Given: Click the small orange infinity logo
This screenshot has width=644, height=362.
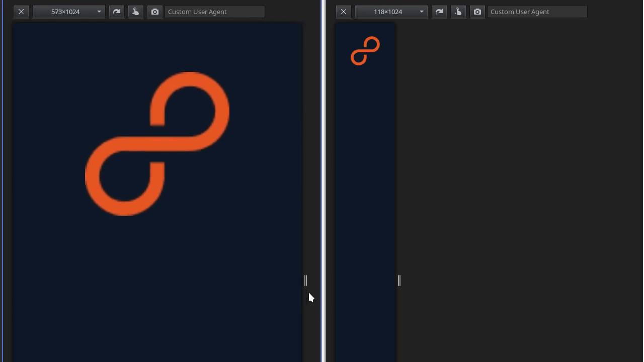Looking at the screenshot, I should point(365,51).
